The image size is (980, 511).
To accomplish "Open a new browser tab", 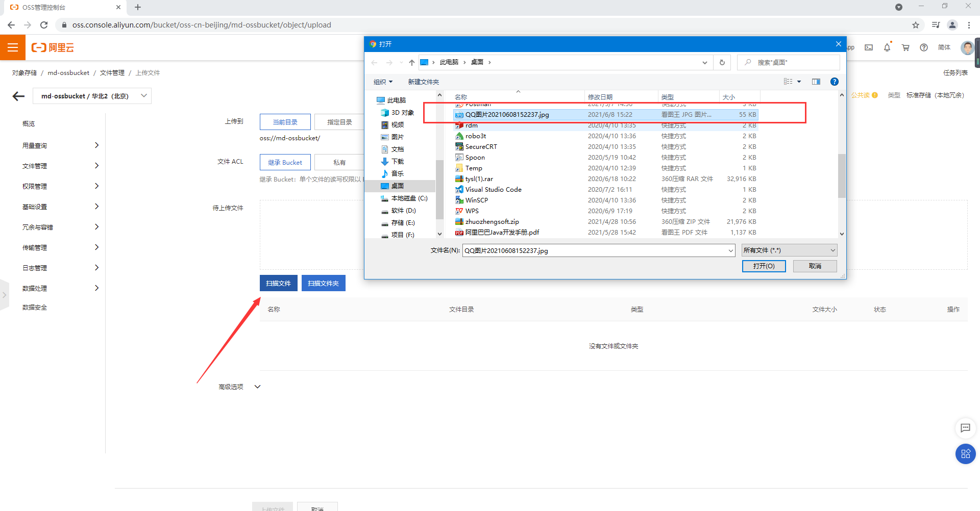I will pos(138,7).
